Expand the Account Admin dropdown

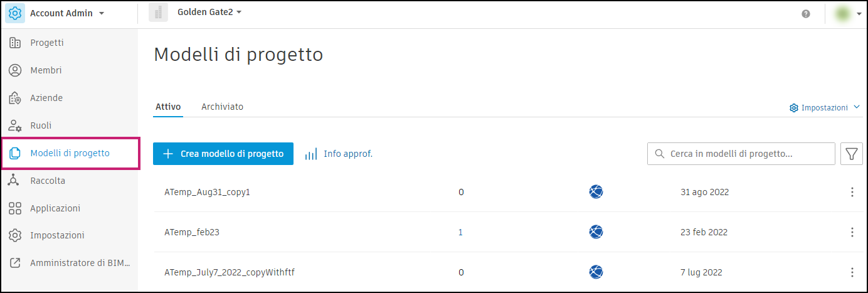click(x=102, y=13)
